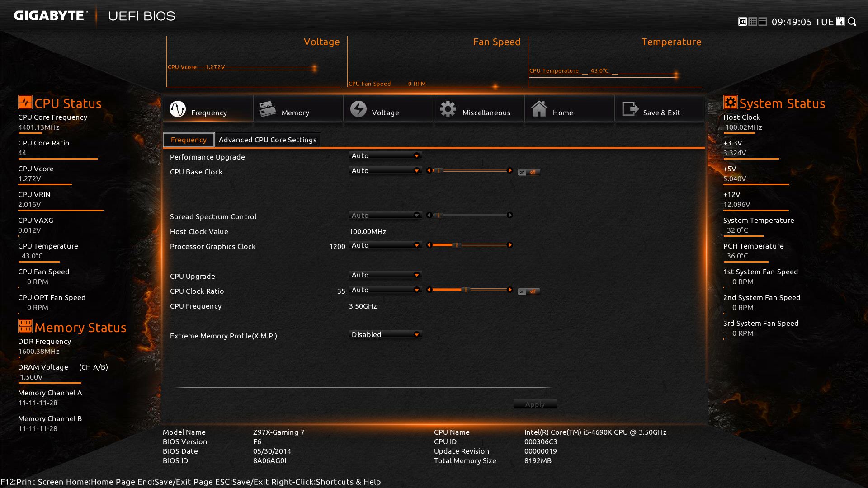Image resolution: width=868 pixels, height=488 pixels.
Task: Click the Apply button
Action: (535, 404)
